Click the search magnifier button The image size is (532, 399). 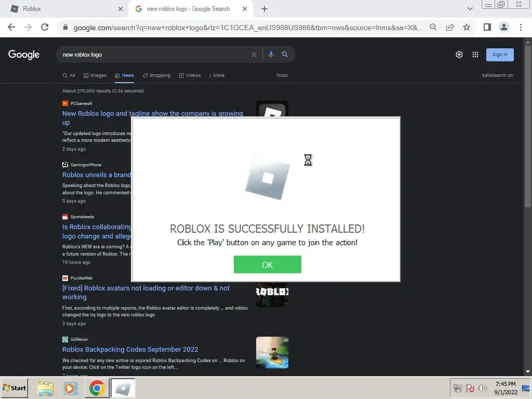coord(285,55)
